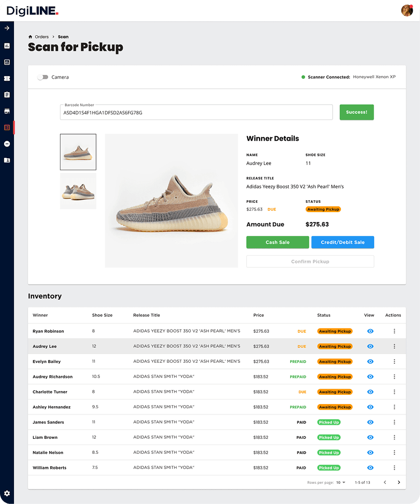Click the Charlotte Turner winner name
The height and width of the screenshot is (504, 420).
click(x=50, y=392)
